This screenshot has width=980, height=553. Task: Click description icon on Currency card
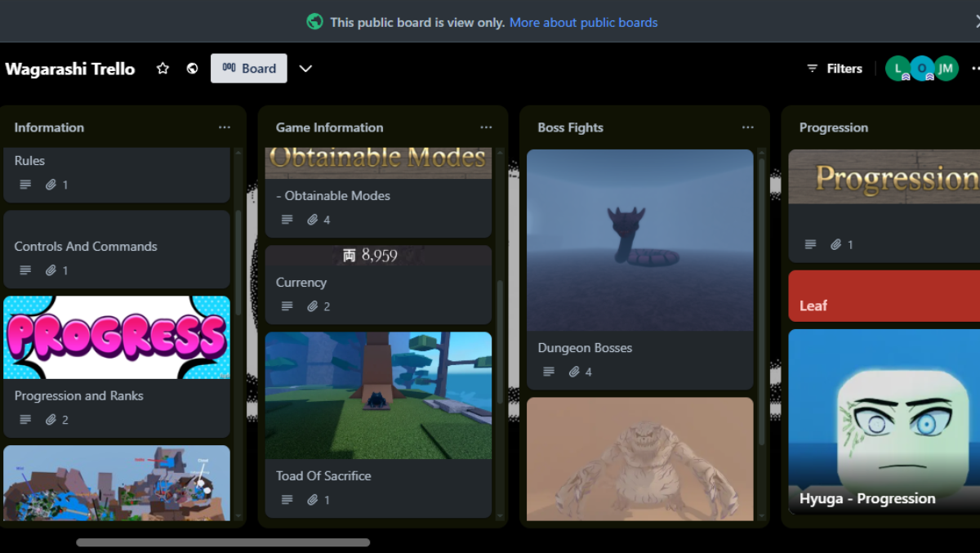287,306
